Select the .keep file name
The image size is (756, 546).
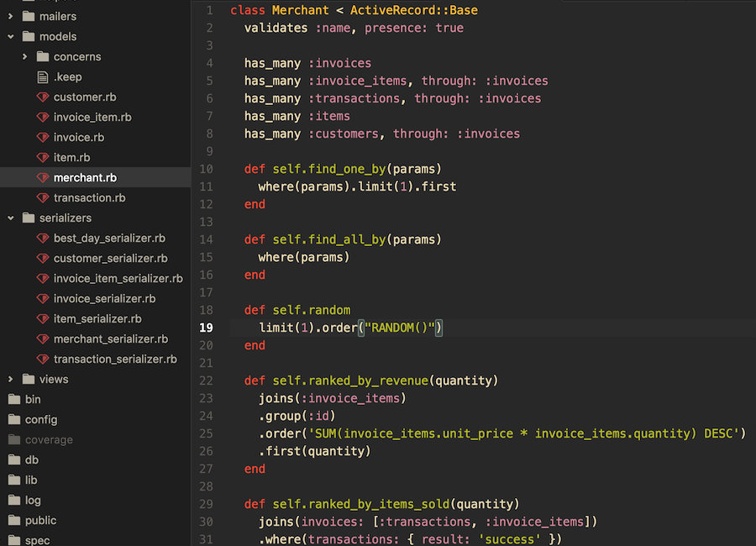point(68,77)
